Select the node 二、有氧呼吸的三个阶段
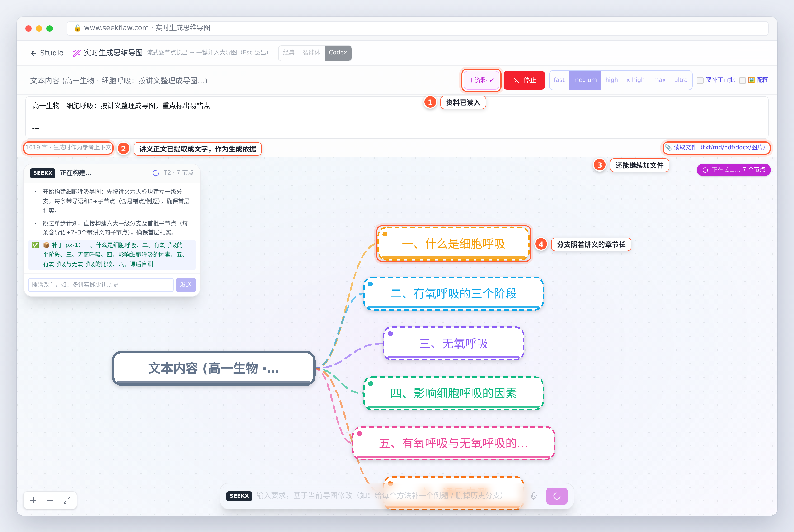This screenshot has height=532, width=794. click(454, 293)
